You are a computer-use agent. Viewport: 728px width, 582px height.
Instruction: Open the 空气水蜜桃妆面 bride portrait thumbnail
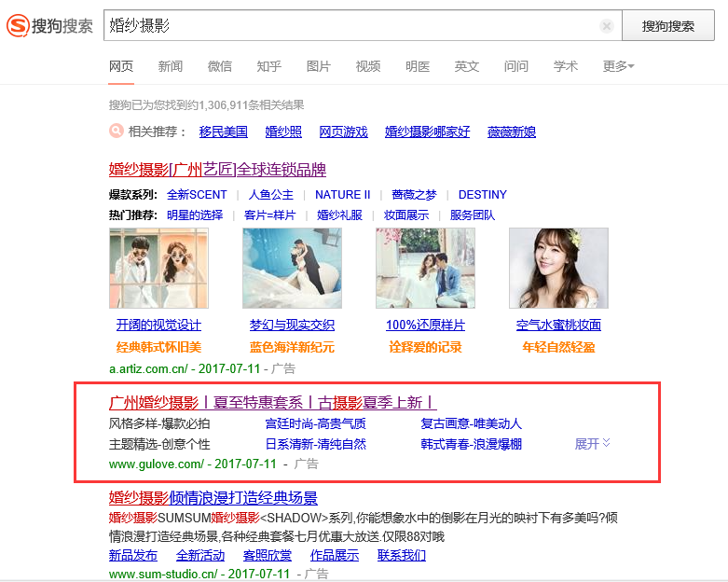[x=558, y=268]
